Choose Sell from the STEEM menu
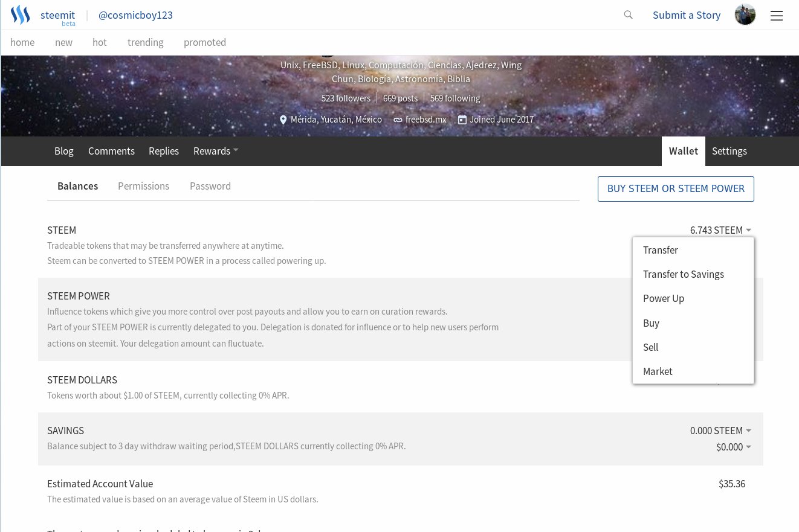Screen dimensions: 799x532 click(693, 347)
